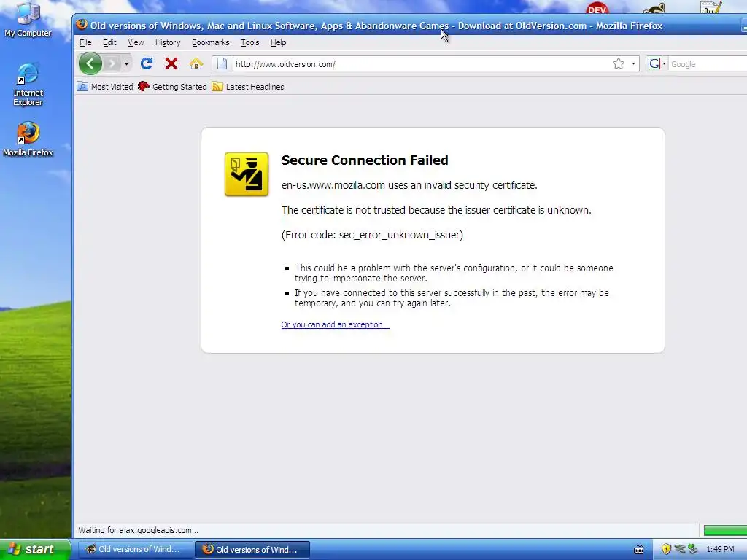Click the Secure Connection Failed heading

[x=365, y=160]
